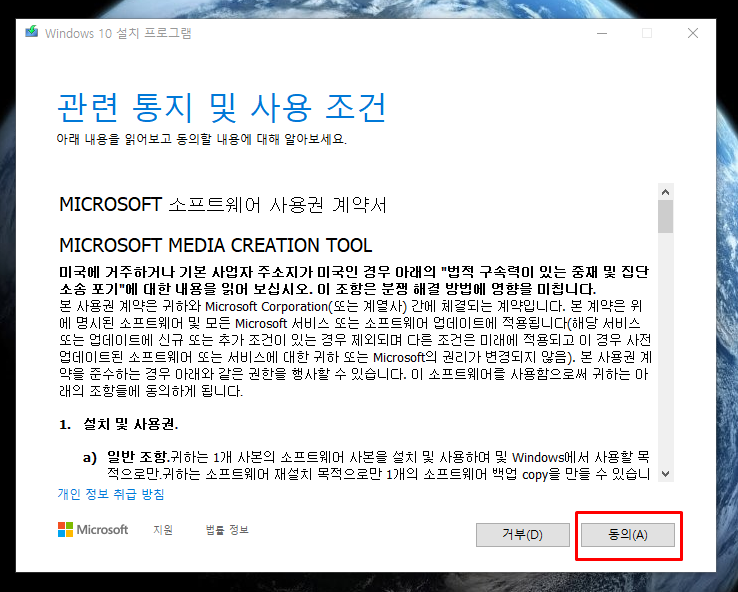738x592 pixels.
Task: Open the 지원 support link
Action: [163, 530]
